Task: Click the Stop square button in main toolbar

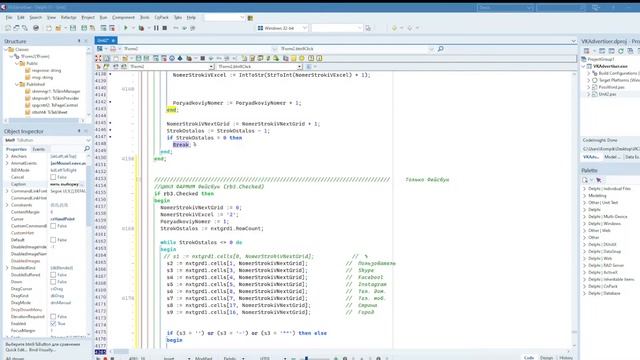Action: coord(164,28)
